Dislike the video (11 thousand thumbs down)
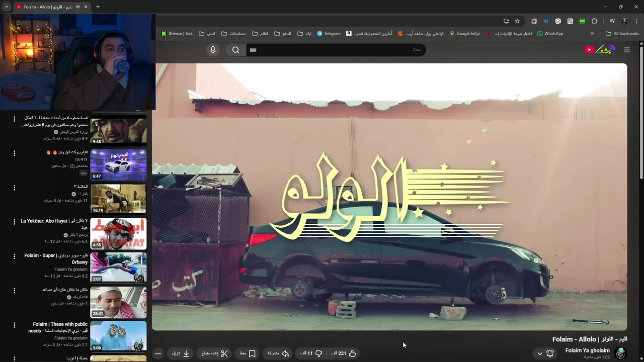Viewport: 644px width, 362px height. point(311,353)
